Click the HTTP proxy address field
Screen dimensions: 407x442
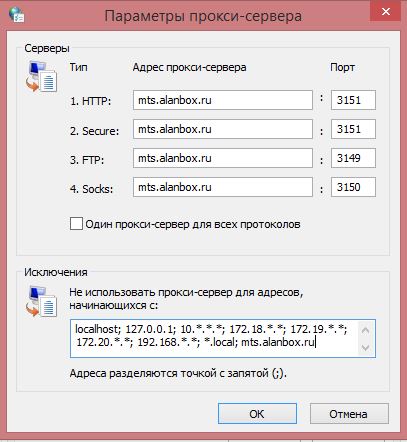click(x=223, y=100)
